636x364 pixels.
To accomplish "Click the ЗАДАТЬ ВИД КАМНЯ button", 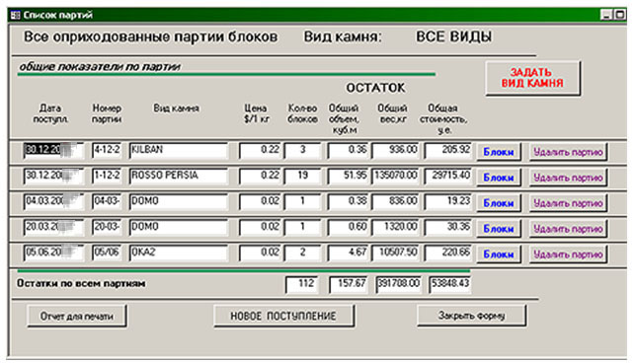I will (532, 78).
